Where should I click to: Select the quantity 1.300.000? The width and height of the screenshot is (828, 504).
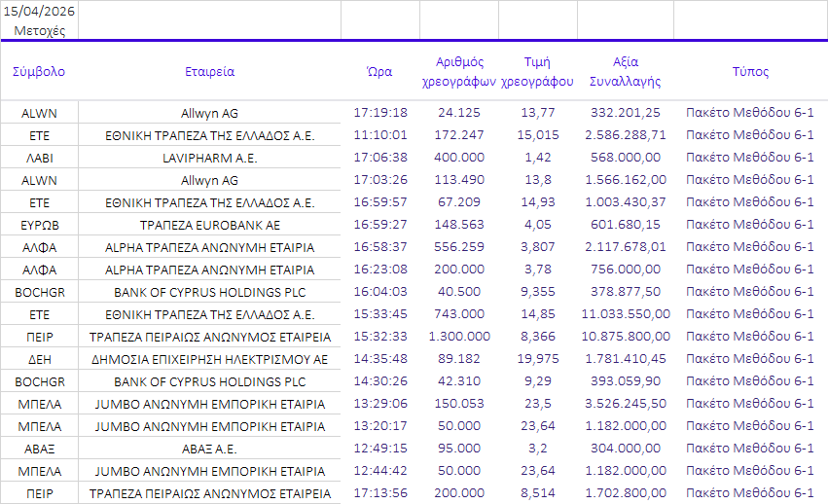(459, 336)
